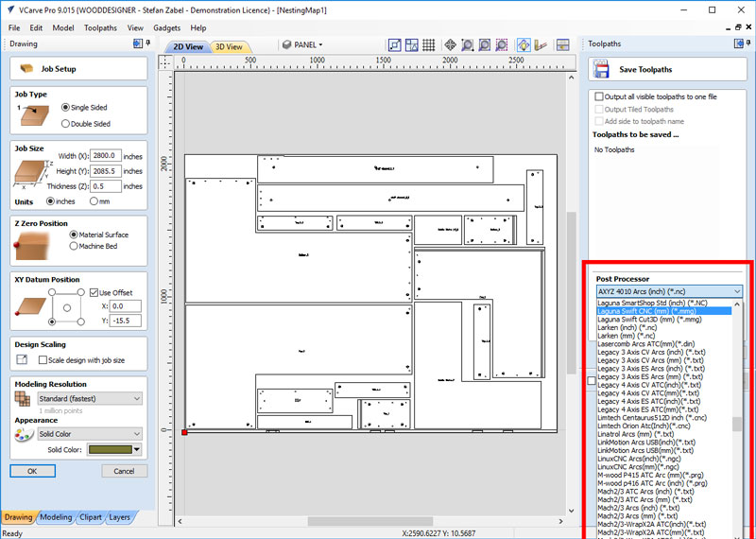This screenshot has width=756, height=539.
Task: Open the Gadgets menu
Action: click(167, 28)
